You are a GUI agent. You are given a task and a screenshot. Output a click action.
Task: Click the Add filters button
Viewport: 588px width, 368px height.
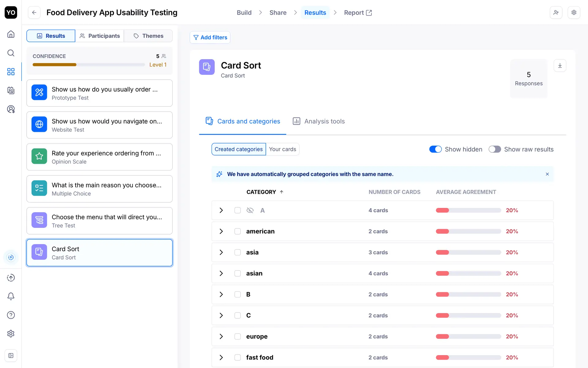pyautogui.click(x=210, y=37)
